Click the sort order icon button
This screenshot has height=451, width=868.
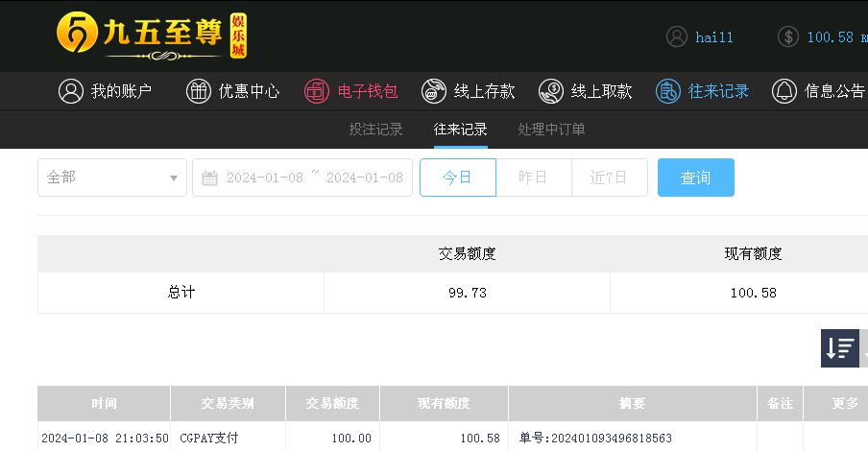[840, 348]
